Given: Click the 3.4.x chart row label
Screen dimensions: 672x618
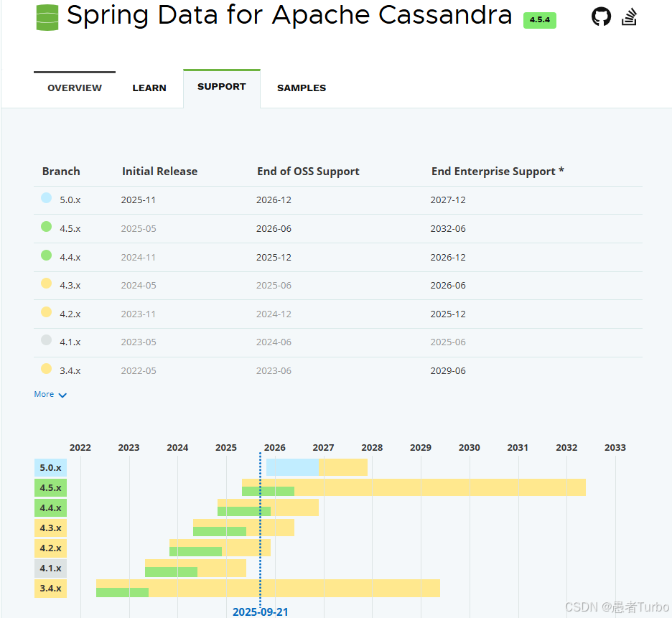Looking at the screenshot, I should (x=50, y=589).
